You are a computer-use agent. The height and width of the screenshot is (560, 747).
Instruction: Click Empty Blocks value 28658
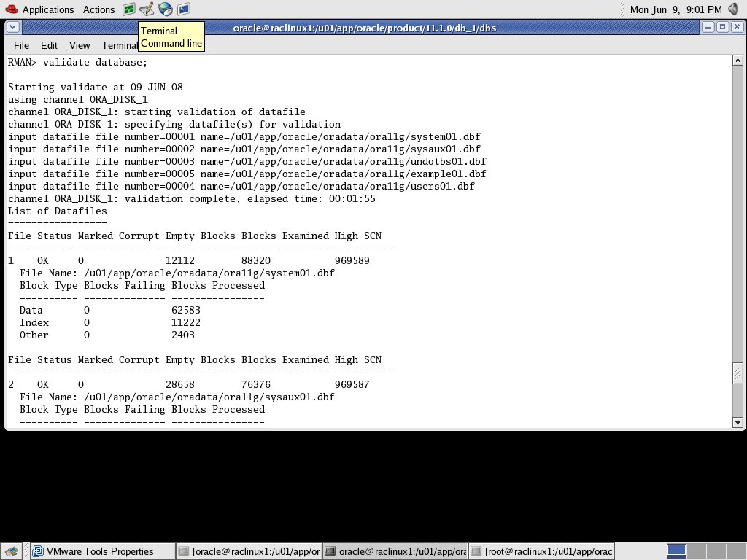(180, 384)
